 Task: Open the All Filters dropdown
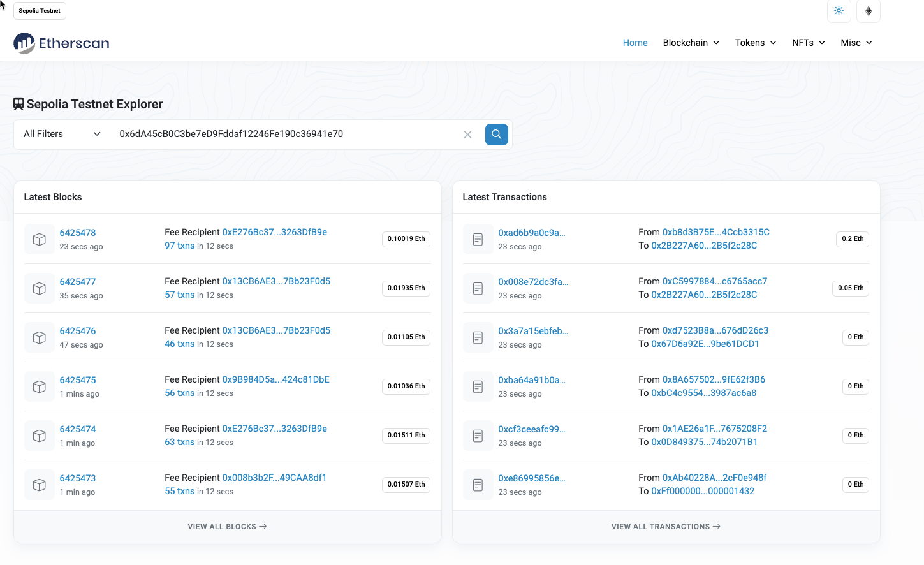(62, 134)
